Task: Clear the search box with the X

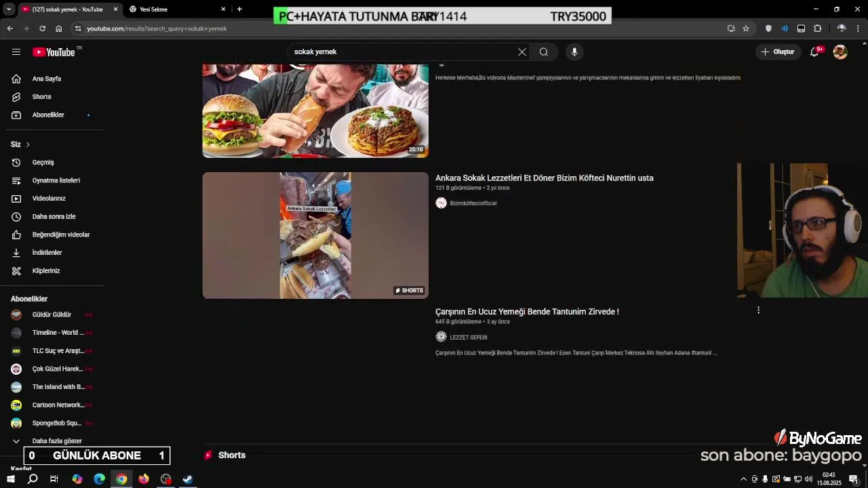Action: point(522,52)
